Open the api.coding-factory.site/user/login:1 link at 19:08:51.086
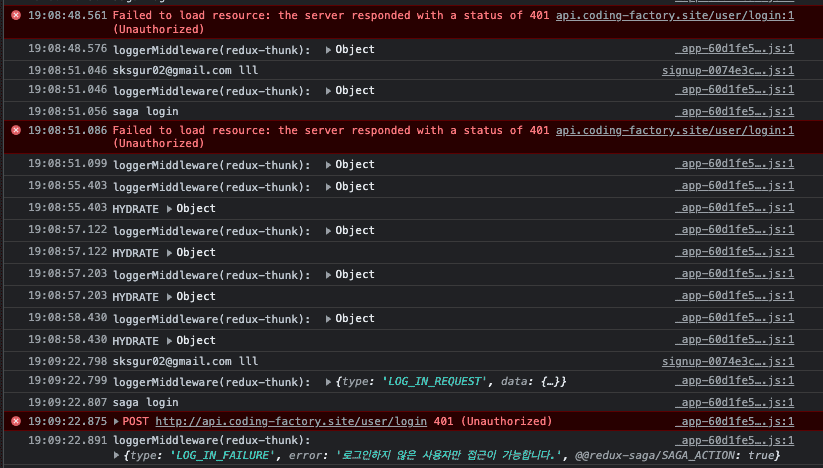The width and height of the screenshot is (823, 468). (675, 130)
